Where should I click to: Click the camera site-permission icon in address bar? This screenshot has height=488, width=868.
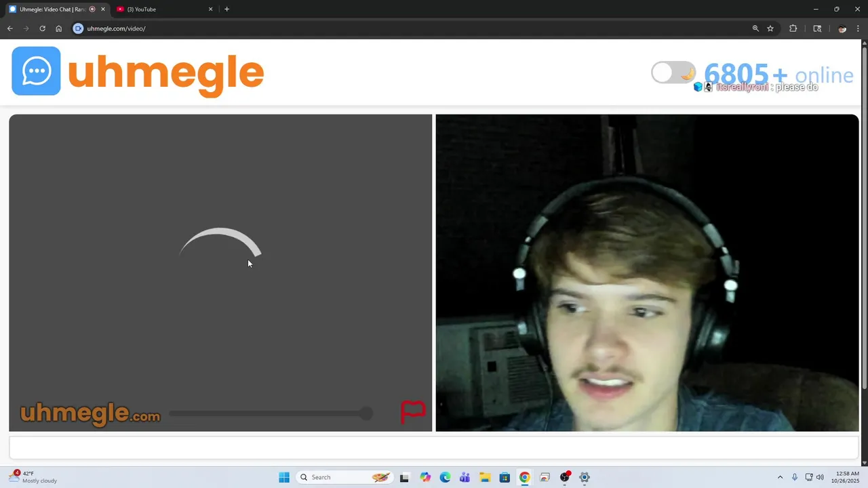[78, 28]
